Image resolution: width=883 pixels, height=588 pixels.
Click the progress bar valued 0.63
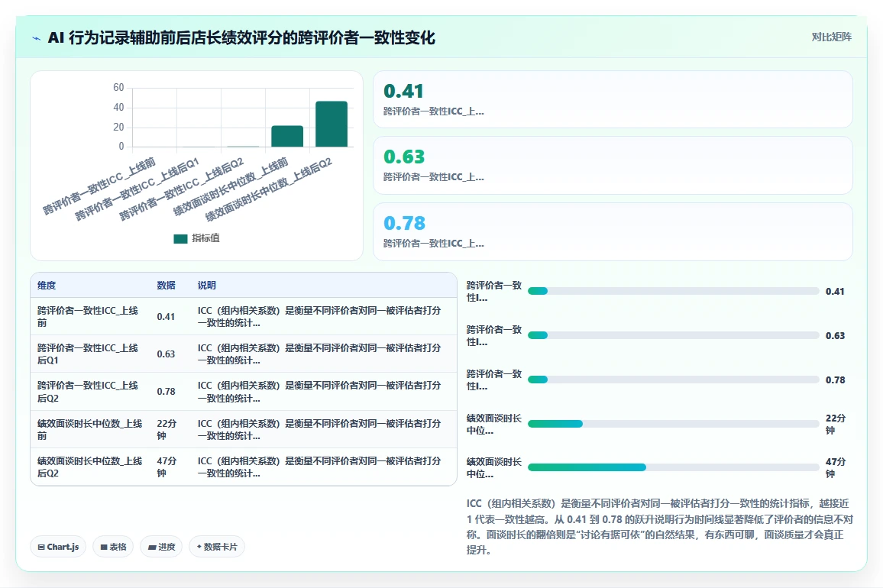673,336
